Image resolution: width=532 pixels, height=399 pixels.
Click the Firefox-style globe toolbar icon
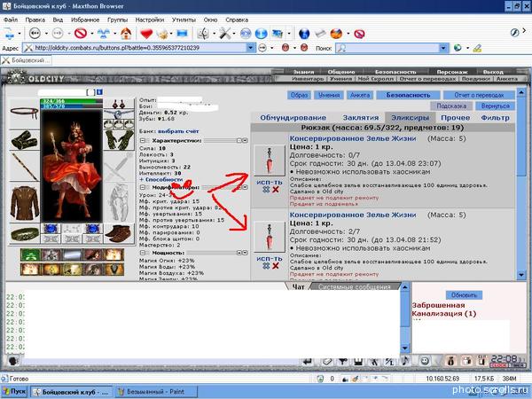click(336, 34)
